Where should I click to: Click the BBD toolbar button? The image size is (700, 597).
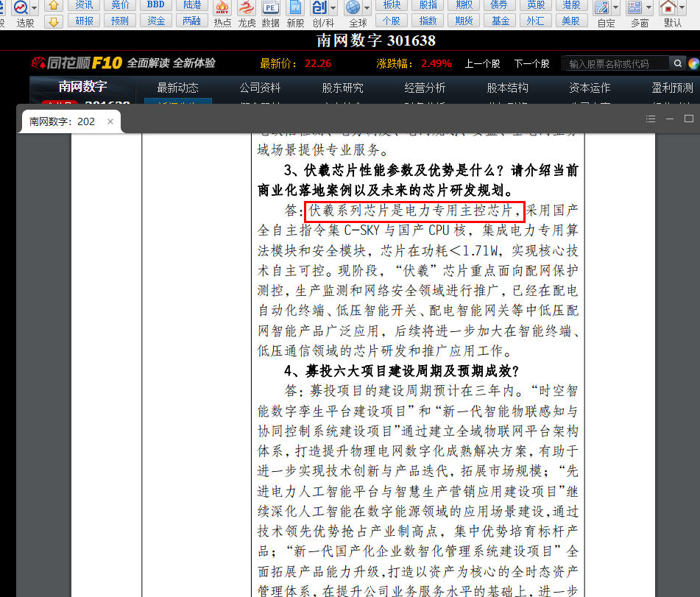[156, 5]
